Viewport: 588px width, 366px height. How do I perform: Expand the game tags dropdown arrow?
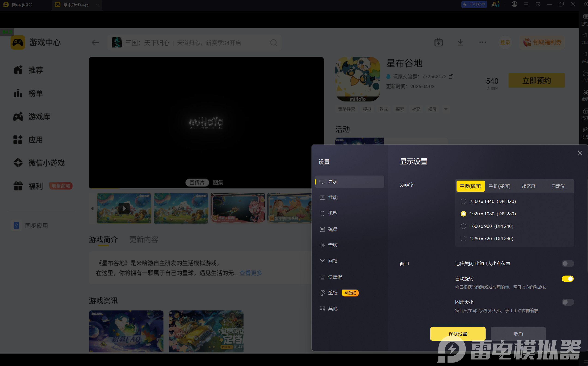445,109
